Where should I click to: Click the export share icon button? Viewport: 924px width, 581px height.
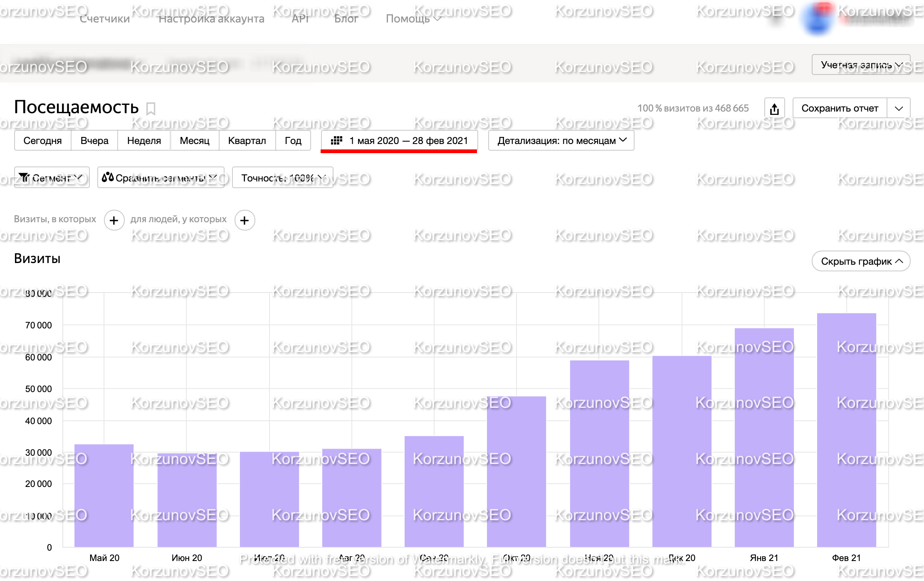pyautogui.click(x=774, y=109)
